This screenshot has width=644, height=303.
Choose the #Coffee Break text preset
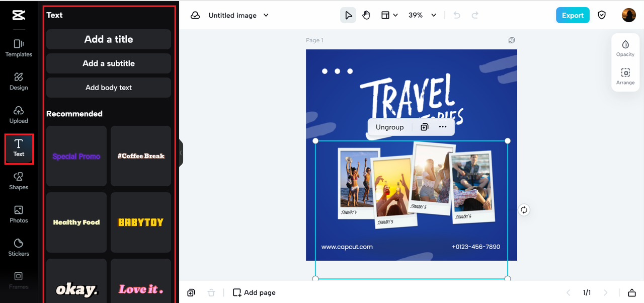141,156
